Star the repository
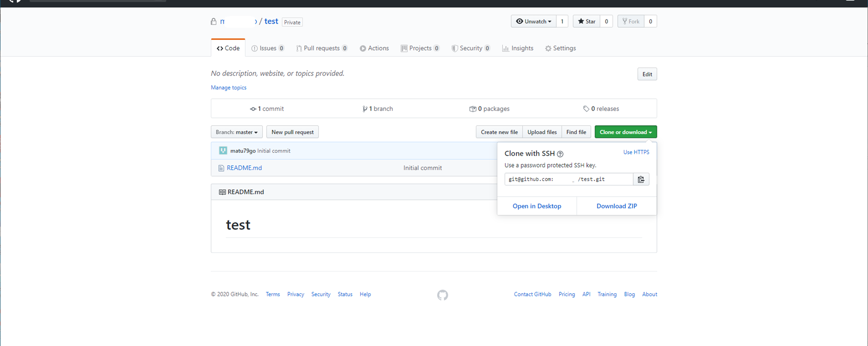The width and height of the screenshot is (868, 346). (x=586, y=21)
